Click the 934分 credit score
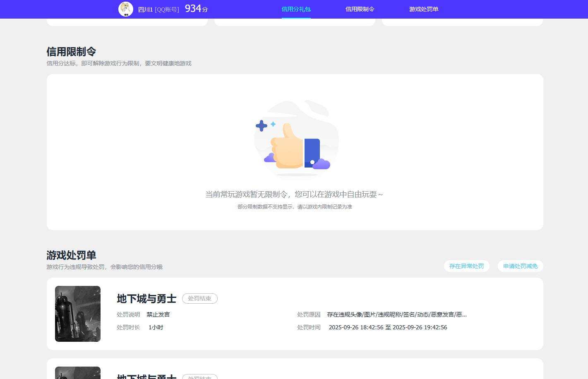The width and height of the screenshot is (588, 379). pyautogui.click(x=196, y=9)
